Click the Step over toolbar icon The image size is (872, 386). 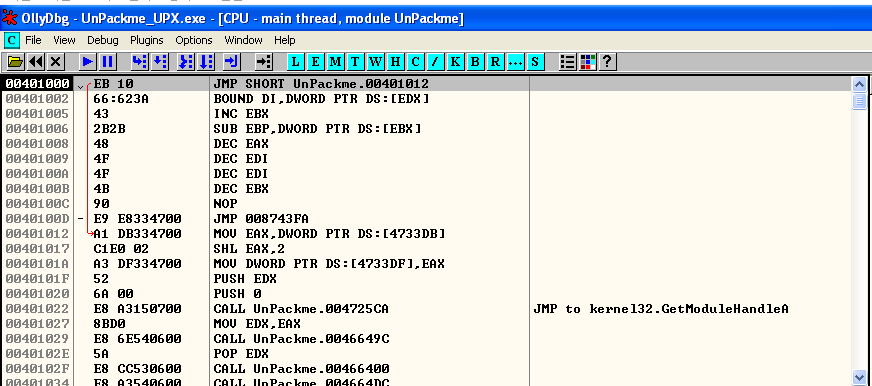(160, 62)
